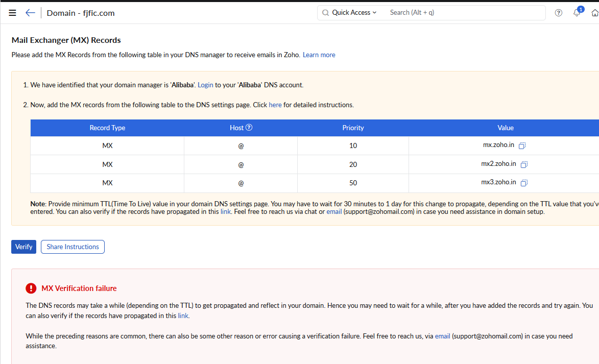
Task: Select priority value 10 cell
Action: tap(353, 145)
